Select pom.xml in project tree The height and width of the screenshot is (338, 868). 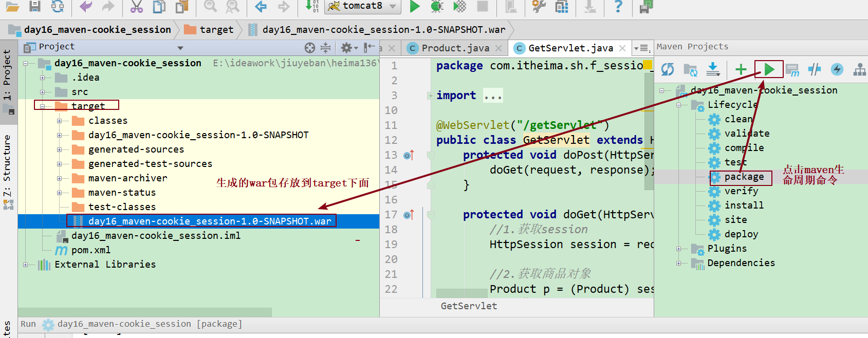pyautogui.click(x=91, y=250)
